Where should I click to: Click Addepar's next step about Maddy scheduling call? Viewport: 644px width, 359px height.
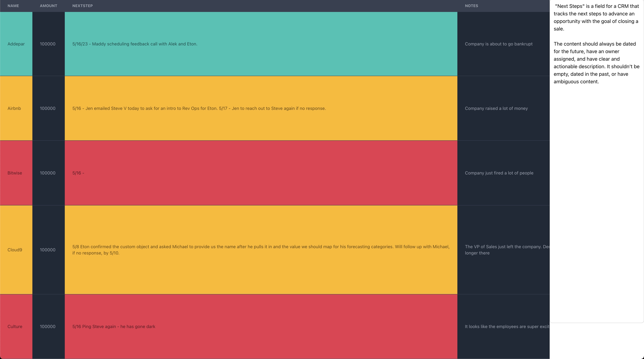pyautogui.click(x=135, y=44)
